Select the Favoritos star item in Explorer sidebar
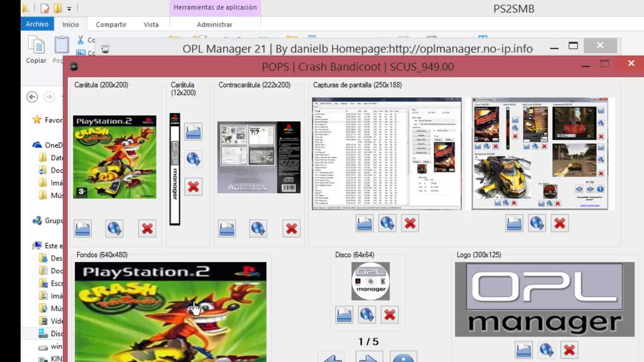Screen dimensions: 644x362 [x=48, y=120]
